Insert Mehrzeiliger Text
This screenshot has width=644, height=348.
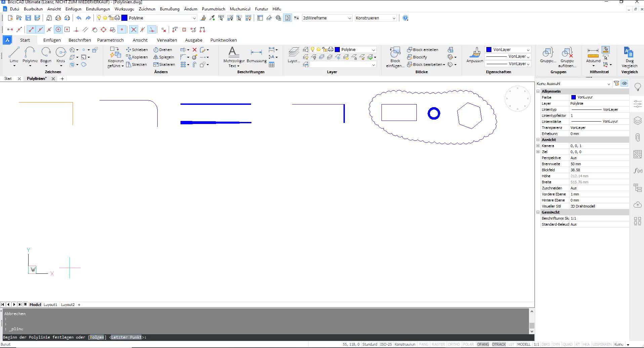[x=234, y=56]
